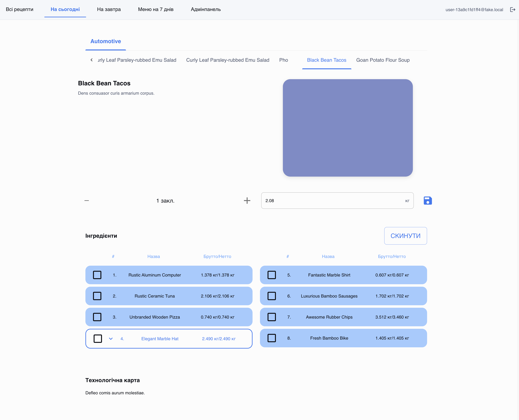Open Goan Potato Flour Soup tab

coord(383,60)
